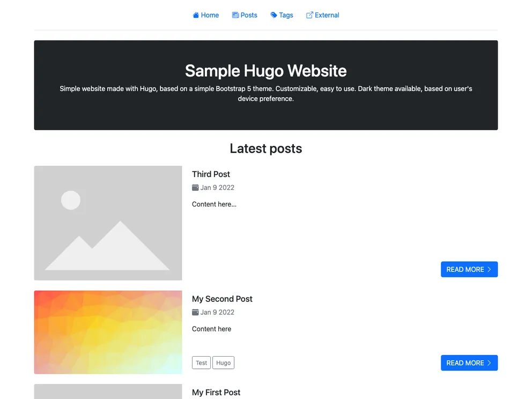Image resolution: width=532 pixels, height=399 pixels.
Task: Click the Third Post placeholder thumbnail
Action: coord(108,223)
